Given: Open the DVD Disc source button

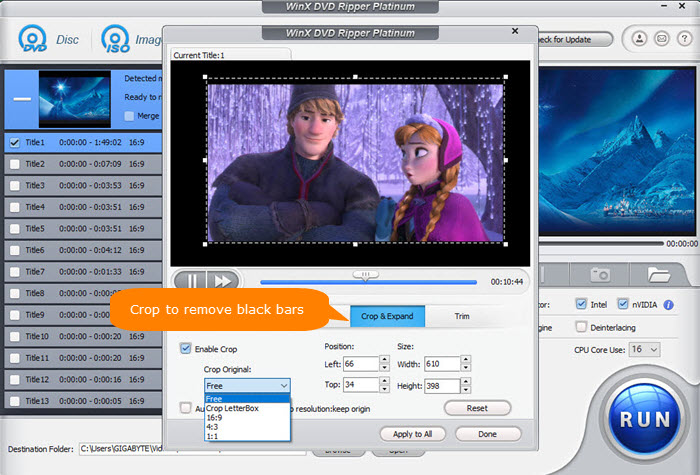Looking at the screenshot, I should point(48,39).
